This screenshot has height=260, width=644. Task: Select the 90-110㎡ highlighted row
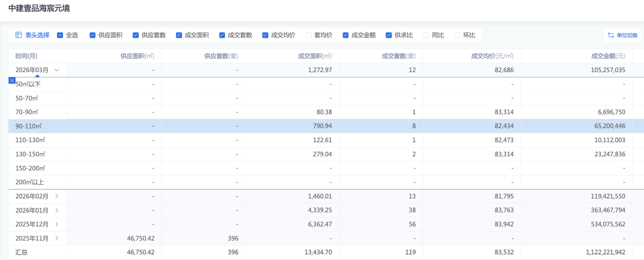tap(28, 126)
